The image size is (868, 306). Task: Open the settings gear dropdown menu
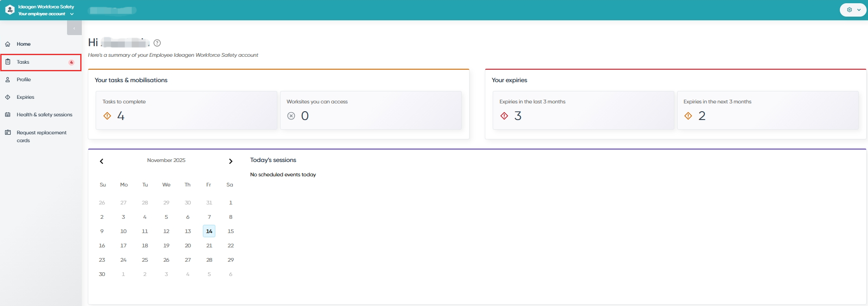(853, 10)
